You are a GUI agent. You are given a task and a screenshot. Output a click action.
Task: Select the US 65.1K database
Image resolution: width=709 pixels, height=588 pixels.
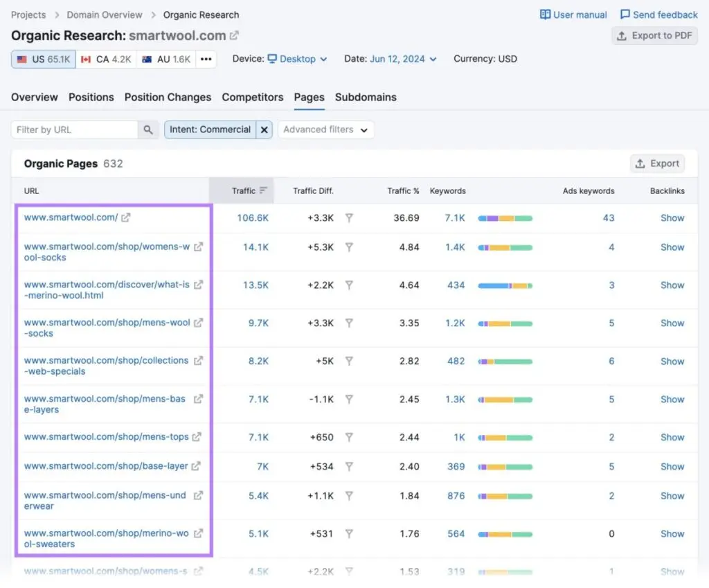pyautogui.click(x=43, y=60)
